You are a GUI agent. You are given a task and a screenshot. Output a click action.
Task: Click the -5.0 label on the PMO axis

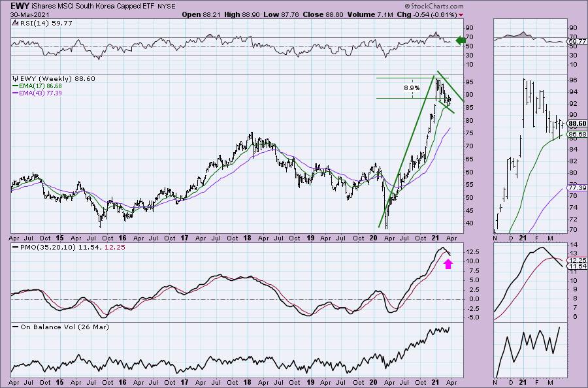[x=472, y=317]
